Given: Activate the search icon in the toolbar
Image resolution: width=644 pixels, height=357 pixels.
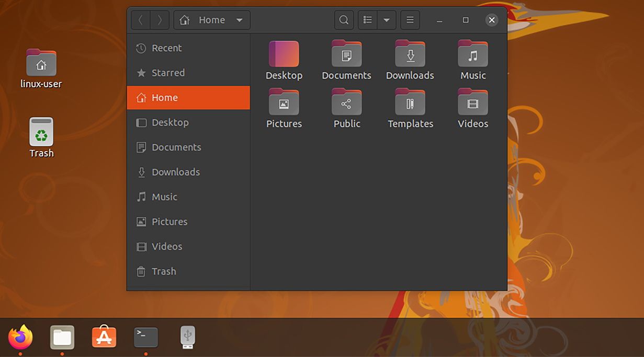Looking at the screenshot, I should [344, 19].
